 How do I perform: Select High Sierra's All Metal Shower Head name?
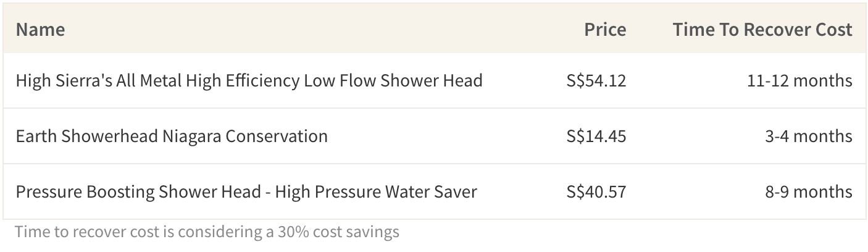click(x=249, y=80)
